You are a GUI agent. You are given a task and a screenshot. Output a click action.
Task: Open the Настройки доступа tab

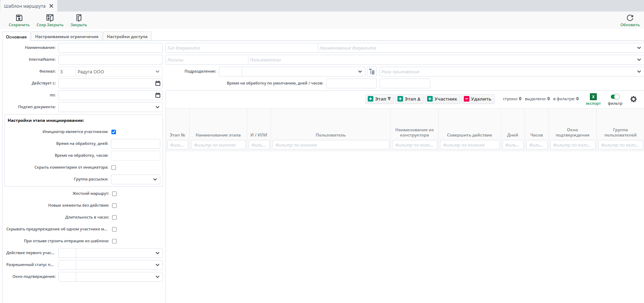[x=127, y=37]
